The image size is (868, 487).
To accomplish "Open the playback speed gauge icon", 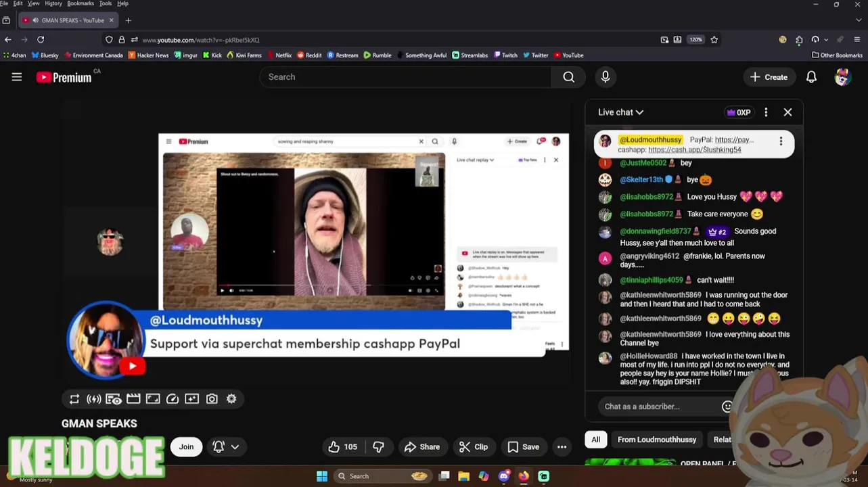I will (173, 399).
